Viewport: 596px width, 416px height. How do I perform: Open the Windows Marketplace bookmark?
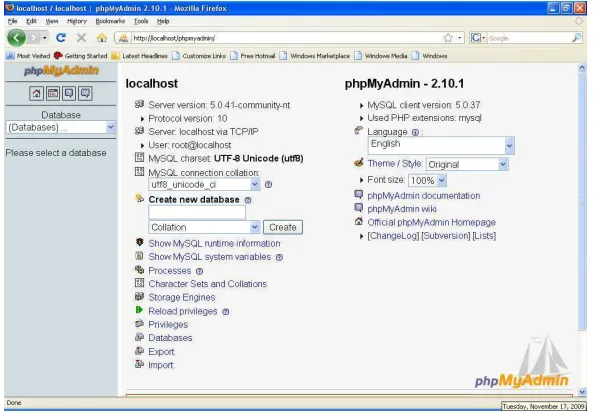pyautogui.click(x=315, y=56)
